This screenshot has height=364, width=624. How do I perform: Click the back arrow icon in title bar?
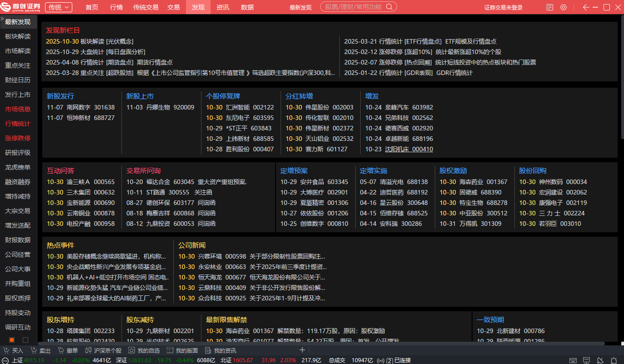tap(586, 7)
